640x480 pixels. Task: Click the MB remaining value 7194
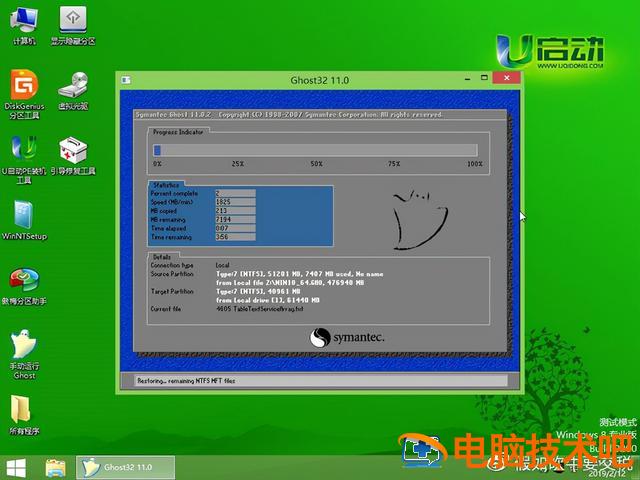(236, 219)
